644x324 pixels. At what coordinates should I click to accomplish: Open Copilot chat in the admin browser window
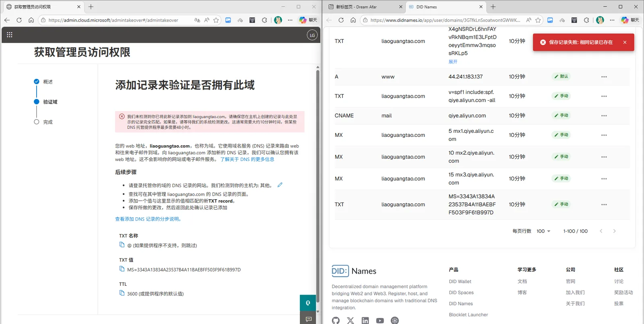pos(308,20)
